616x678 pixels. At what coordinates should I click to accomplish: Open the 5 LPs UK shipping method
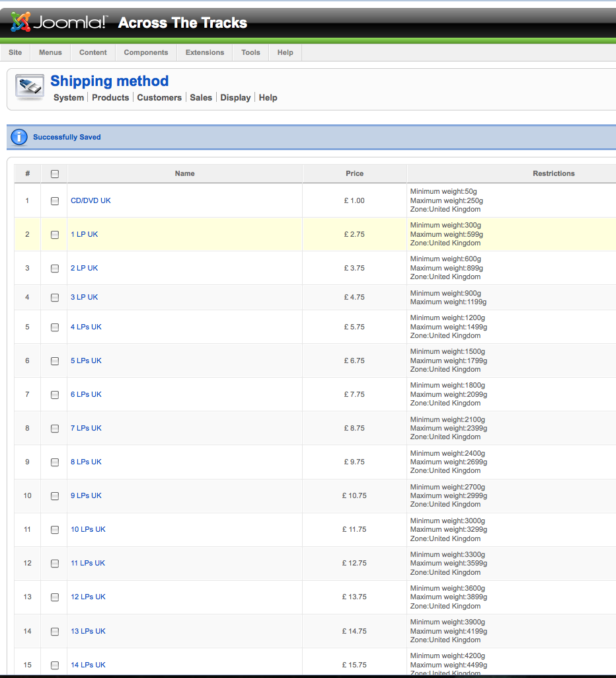click(86, 360)
